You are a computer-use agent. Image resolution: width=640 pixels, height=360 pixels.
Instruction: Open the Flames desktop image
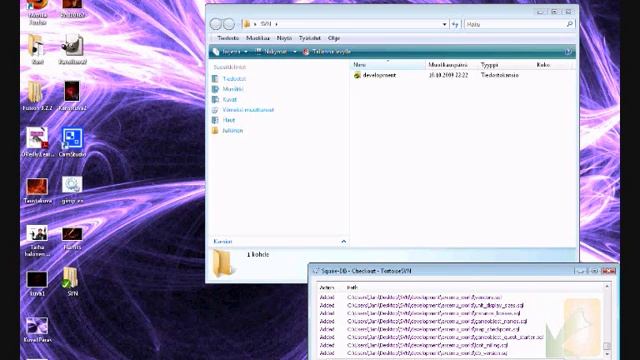point(72,238)
